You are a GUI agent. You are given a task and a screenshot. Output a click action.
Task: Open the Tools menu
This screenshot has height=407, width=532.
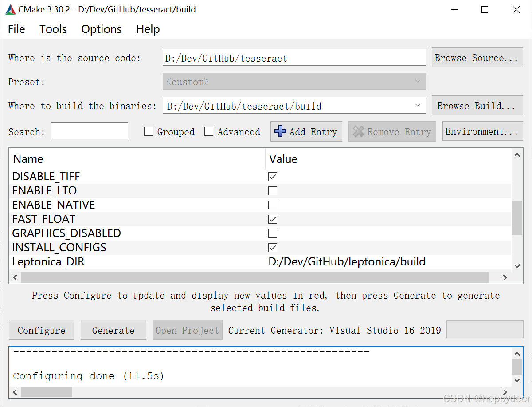pyautogui.click(x=53, y=29)
